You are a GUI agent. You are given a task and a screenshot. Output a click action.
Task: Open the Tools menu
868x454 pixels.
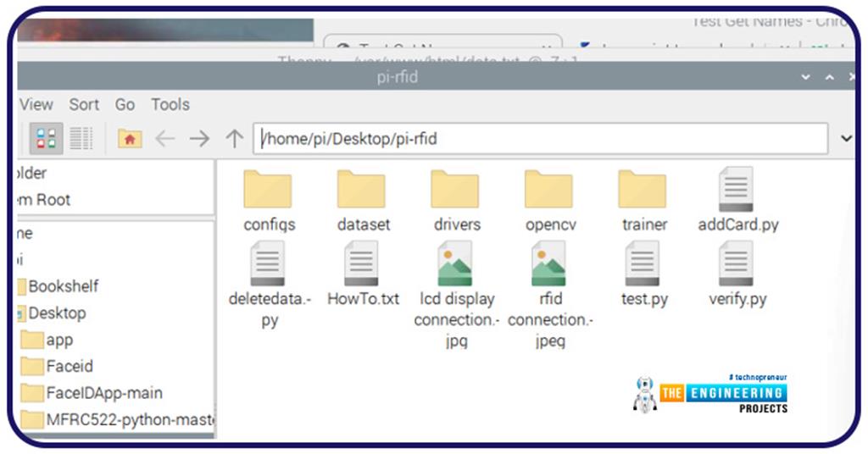170,104
